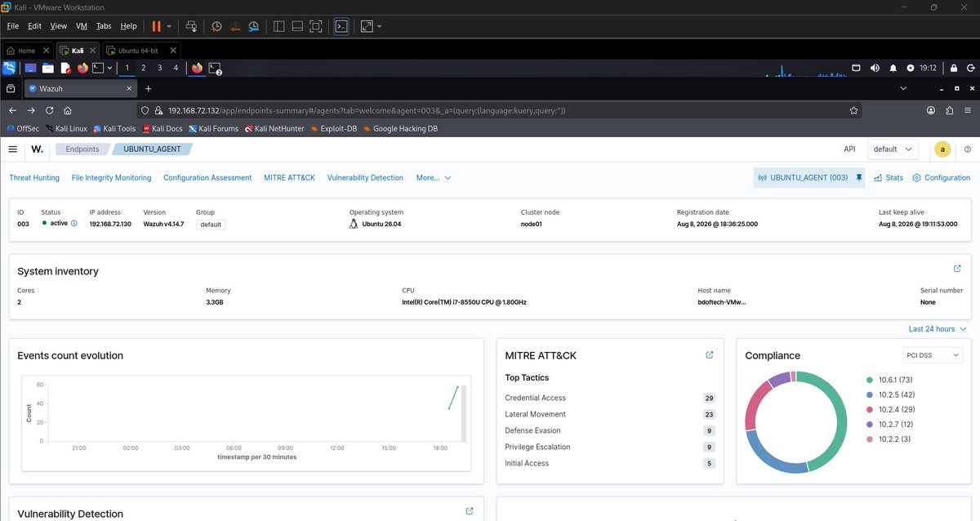The image size is (980, 521).
Task: Open the agent Configuration link
Action: coord(941,177)
